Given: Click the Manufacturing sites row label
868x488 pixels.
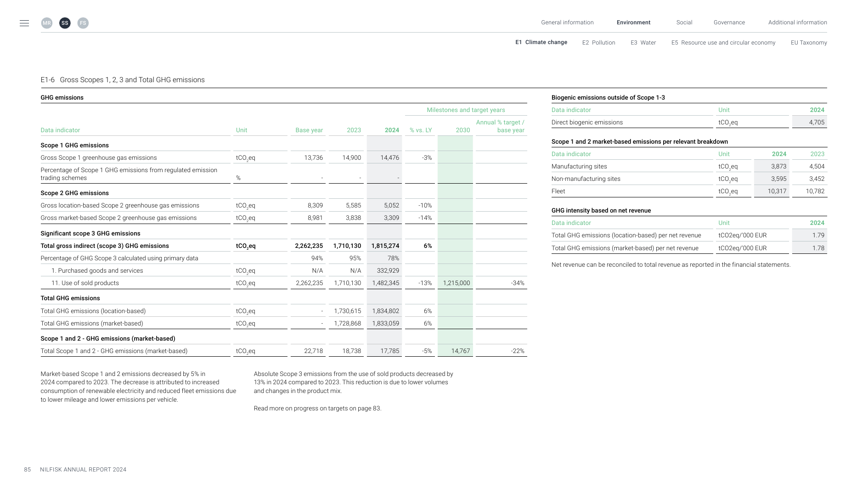Looking at the screenshot, I should (579, 166).
